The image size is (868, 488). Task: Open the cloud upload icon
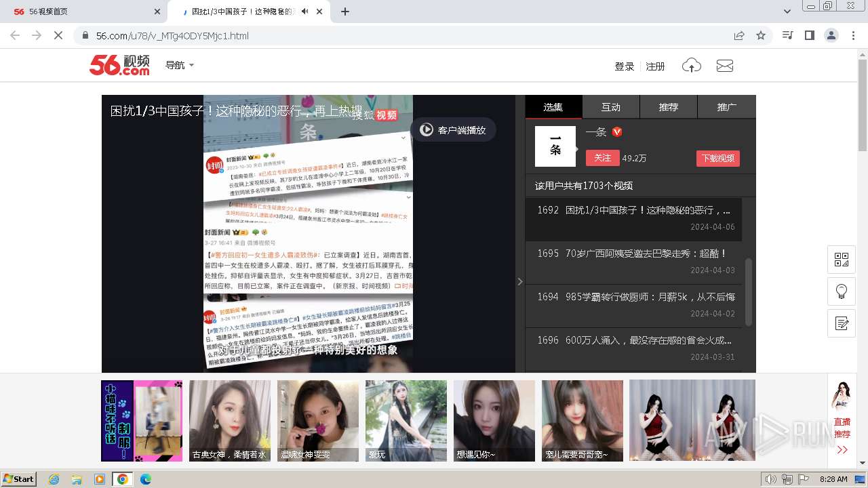click(x=691, y=65)
